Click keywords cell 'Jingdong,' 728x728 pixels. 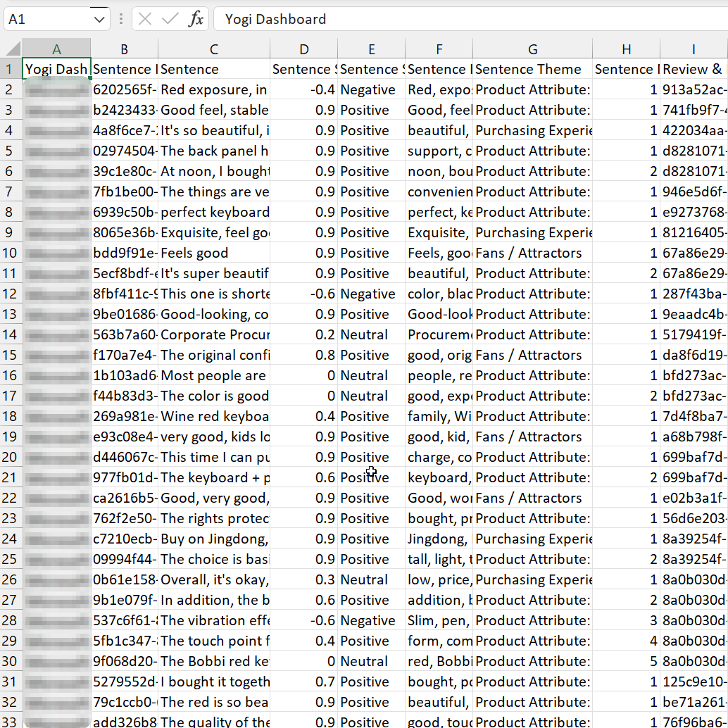coord(439,539)
